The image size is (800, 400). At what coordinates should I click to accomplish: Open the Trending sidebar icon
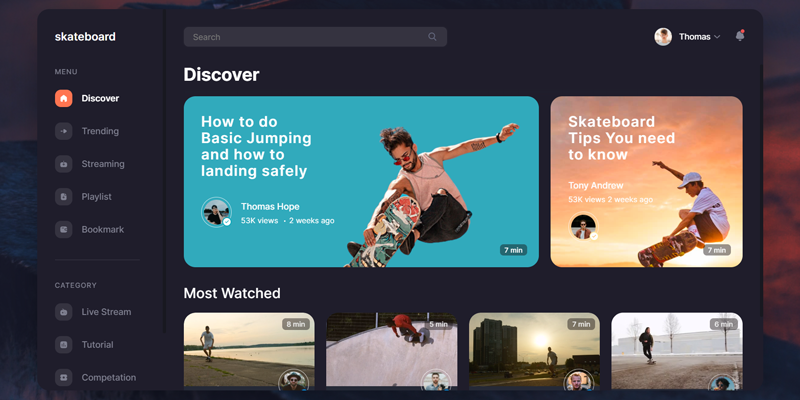pos(63,131)
